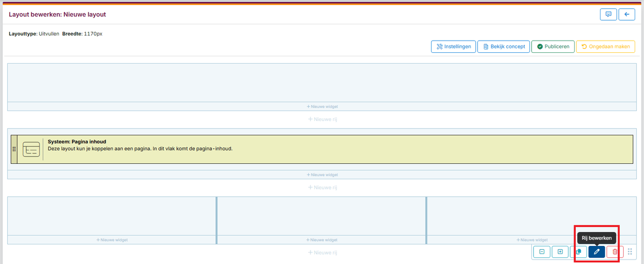644x264 pixels.
Task: Grab the Pagina inhoud widget drag handle
Action: [x=14, y=149]
